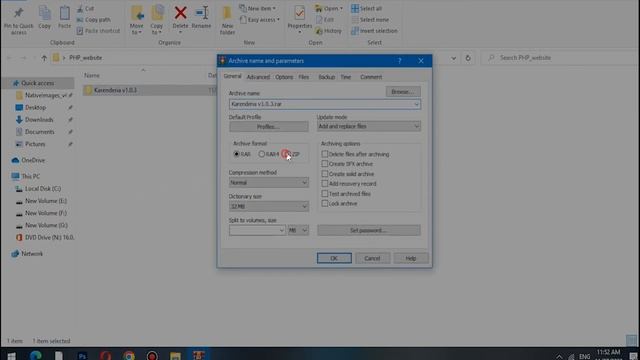The height and width of the screenshot is (360, 640).
Task: Open Photoshop from the taskbar
Action: [x=82, y=356]
